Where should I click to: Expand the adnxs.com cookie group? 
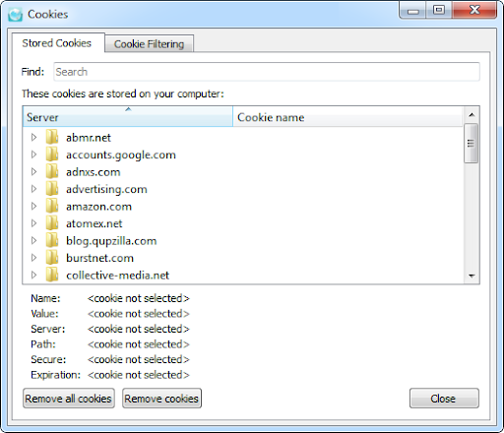[33, 171]
